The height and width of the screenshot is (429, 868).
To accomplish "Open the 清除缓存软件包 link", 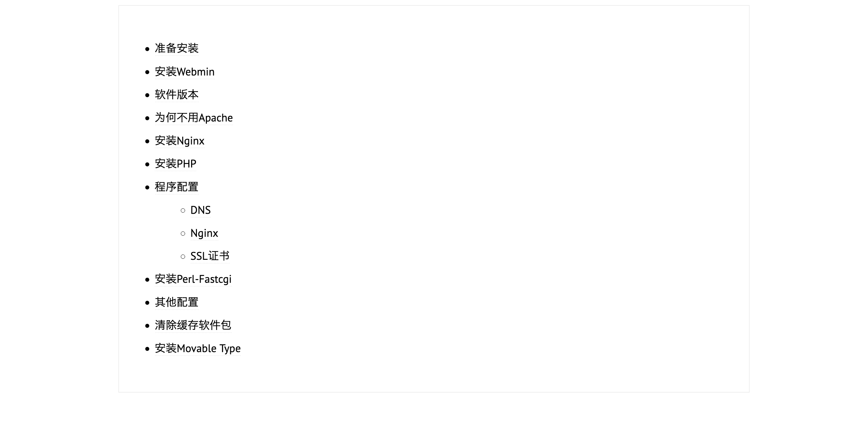I will [193, 325].
